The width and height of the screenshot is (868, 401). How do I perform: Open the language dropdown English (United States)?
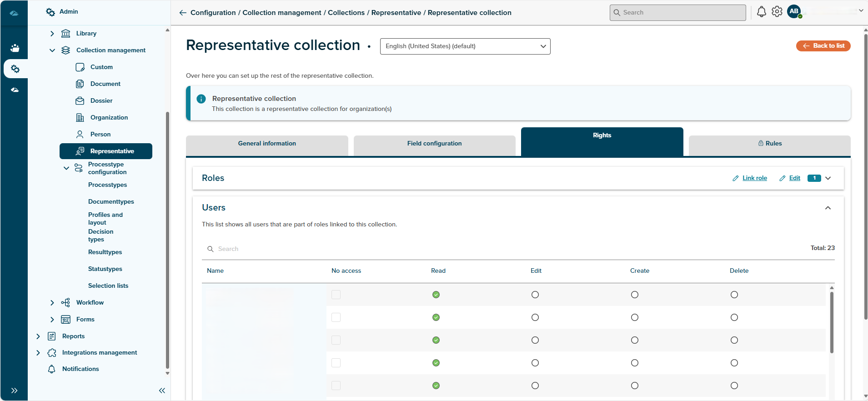click(465, 46)
